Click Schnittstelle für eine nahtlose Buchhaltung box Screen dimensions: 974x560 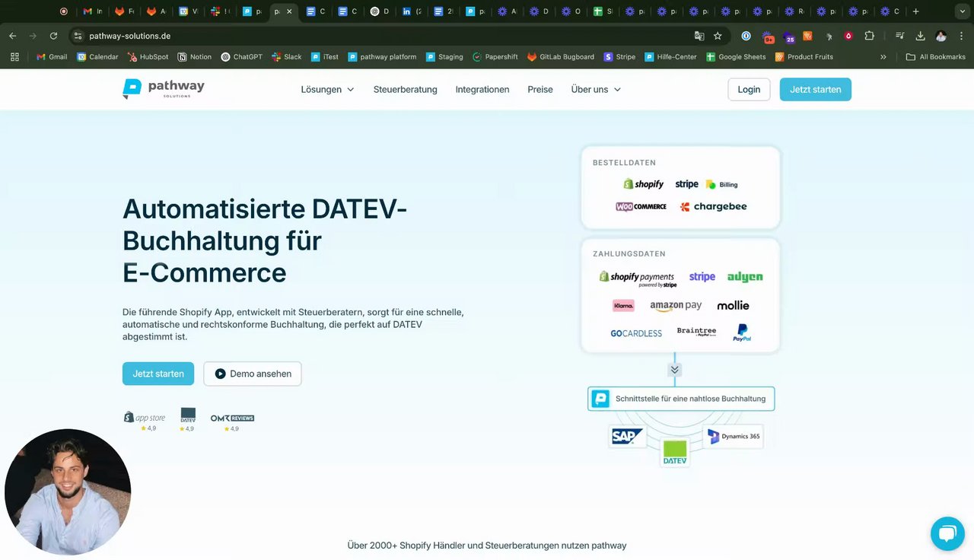[x=681, y=399]
